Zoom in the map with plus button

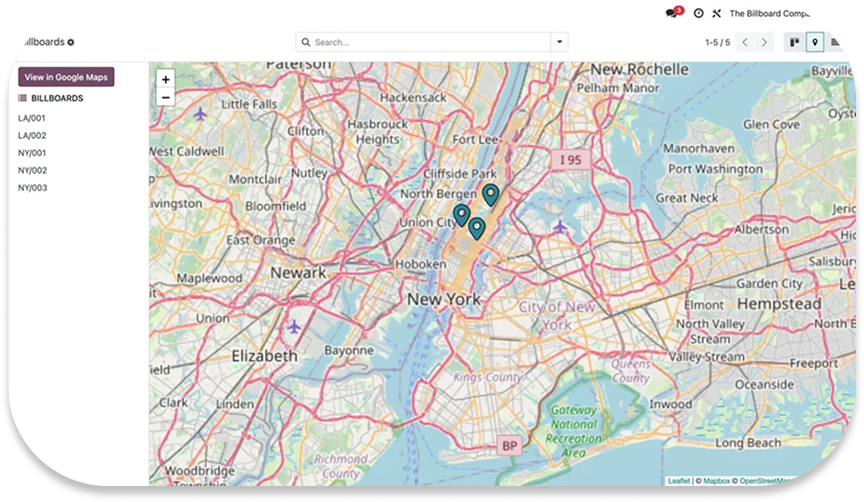165,79
